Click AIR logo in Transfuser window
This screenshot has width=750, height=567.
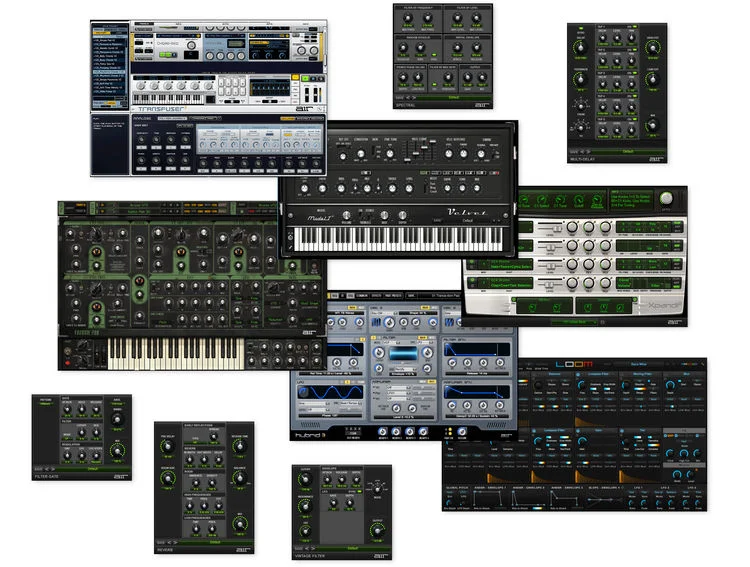point(304,109)
